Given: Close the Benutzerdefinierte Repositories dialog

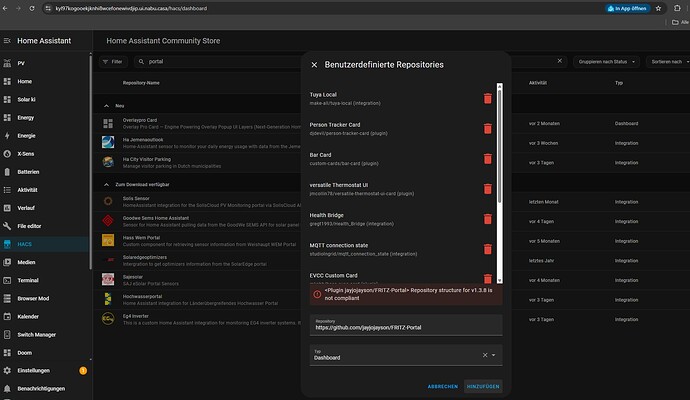Looking at the screenshot, I should [314, 65].
